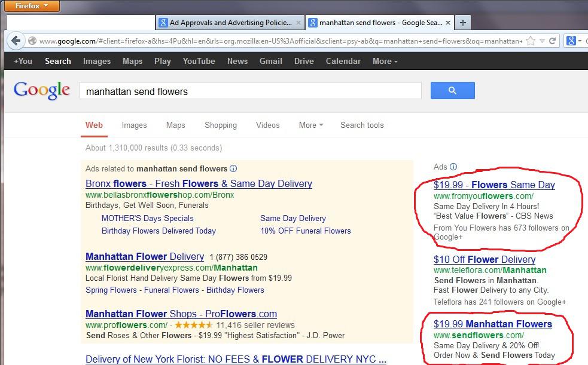
Task: Open Maps in the black Google bar
Action: tap(132, 61)
